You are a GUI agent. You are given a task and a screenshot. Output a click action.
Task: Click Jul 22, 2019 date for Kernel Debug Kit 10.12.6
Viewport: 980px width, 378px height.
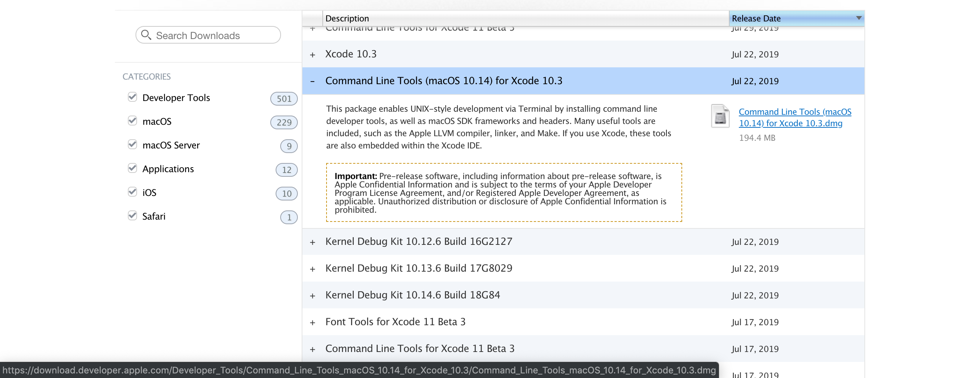pos(755,242)
